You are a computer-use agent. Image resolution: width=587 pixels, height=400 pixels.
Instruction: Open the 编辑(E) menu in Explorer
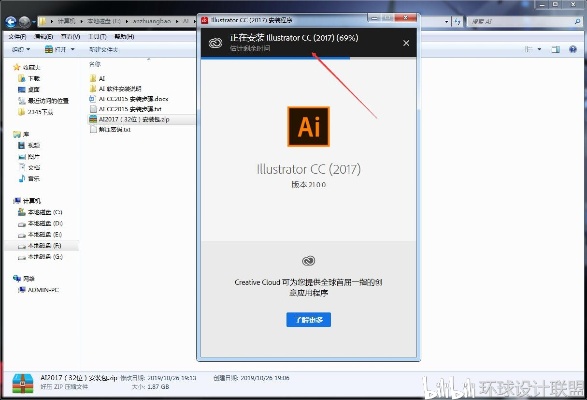coord(43,36)
